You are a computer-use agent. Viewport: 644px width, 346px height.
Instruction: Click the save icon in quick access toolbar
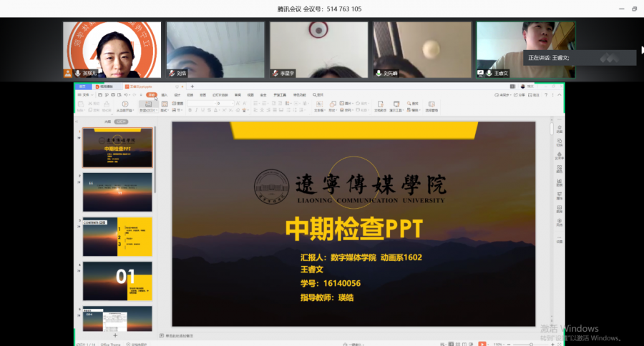(100, 94)
